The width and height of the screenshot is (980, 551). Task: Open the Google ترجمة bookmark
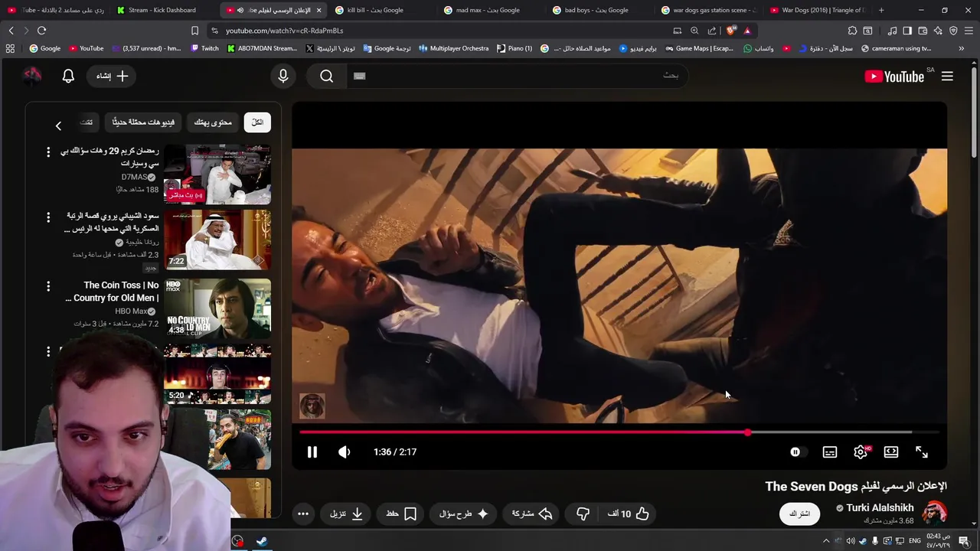[x=387, y=48]
